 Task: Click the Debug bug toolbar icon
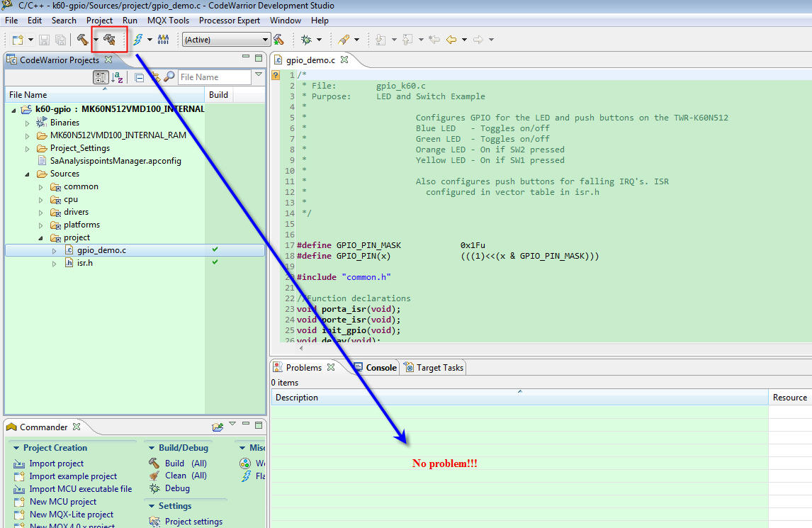pyautogui.click(x=307, y=40)
